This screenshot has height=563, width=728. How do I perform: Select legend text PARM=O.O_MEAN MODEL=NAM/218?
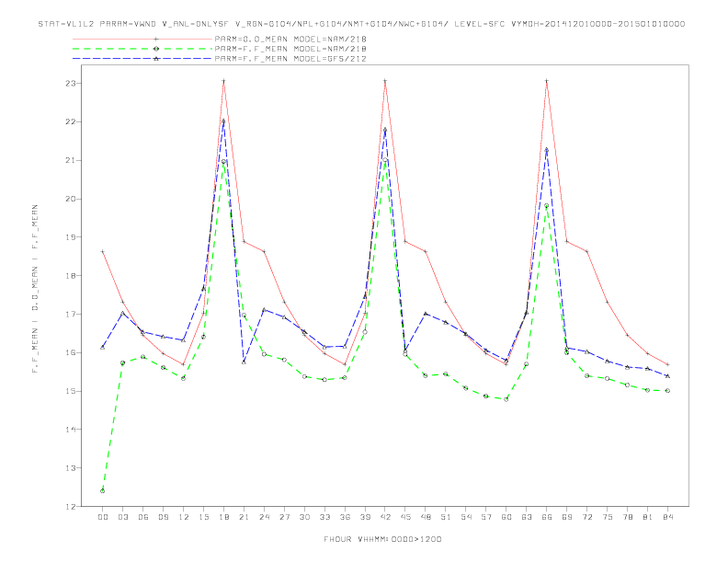click(290, 40)
